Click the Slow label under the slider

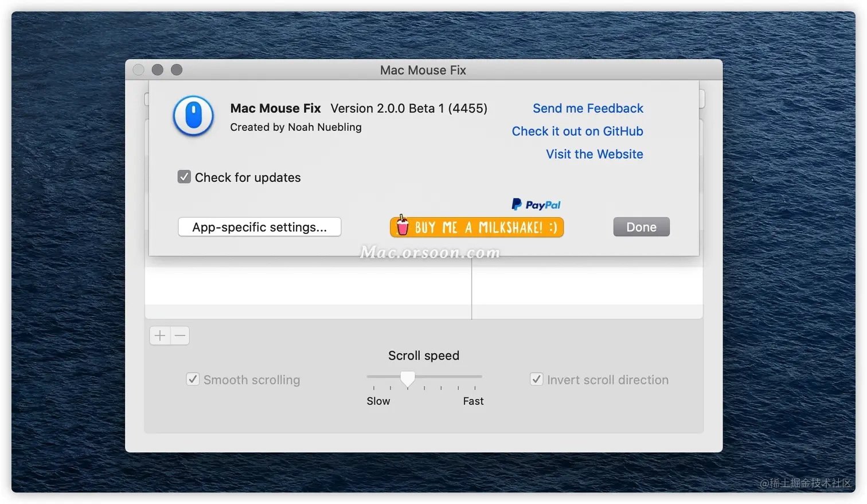click(x=378, y=401)
